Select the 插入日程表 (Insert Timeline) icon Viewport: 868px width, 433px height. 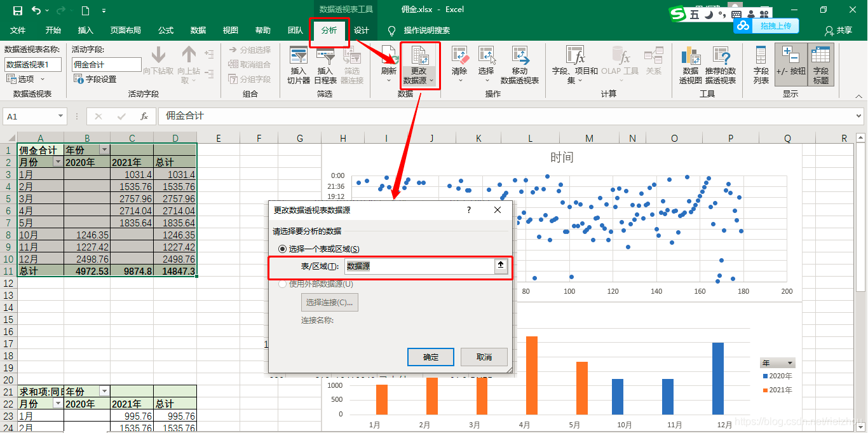click(x=326, y=64)
